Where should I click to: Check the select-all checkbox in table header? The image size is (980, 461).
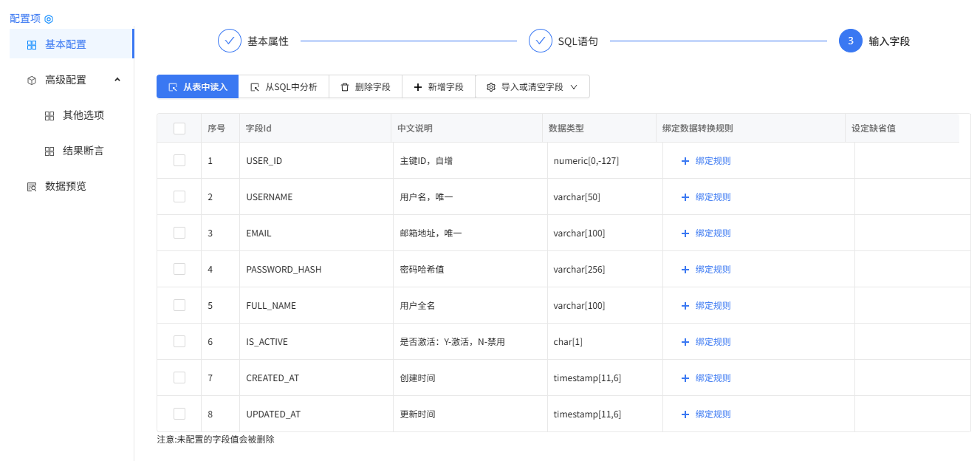[x=178, y=128]
